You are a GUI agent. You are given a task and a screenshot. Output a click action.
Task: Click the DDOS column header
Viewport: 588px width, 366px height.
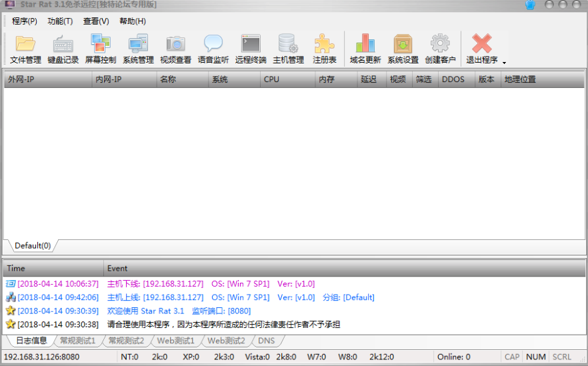(x=457, y=79)
